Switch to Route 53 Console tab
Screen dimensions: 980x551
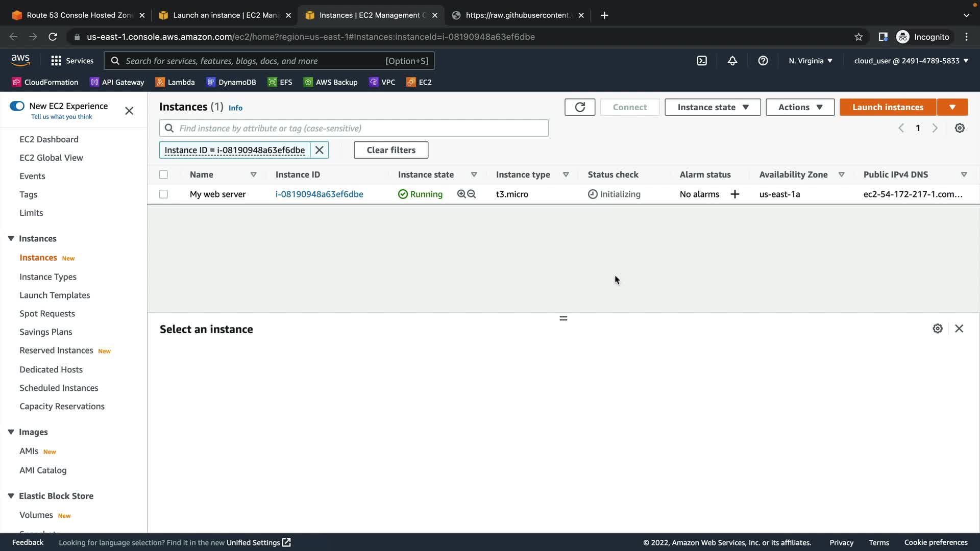click(x=77, y=15)
